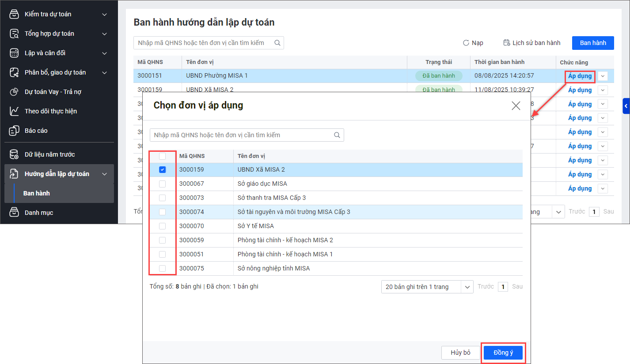Click the Tổng hợp dự toán sidebar icon
The width and height of the screenshot is (630, 364).
(x=14, y=34)
